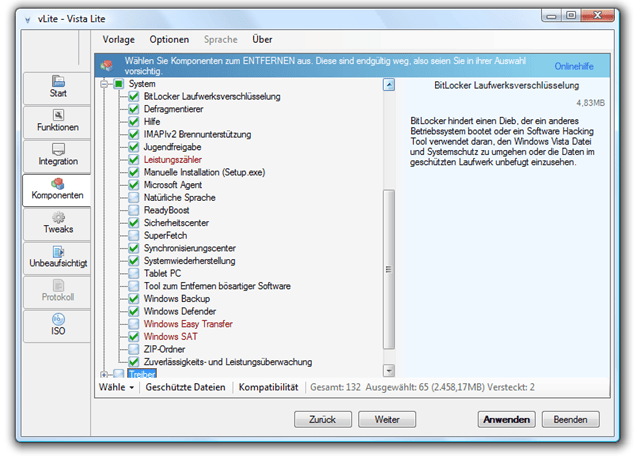Uncheck BitLocker Laufwerksverschlüsselung

[135, 97]
